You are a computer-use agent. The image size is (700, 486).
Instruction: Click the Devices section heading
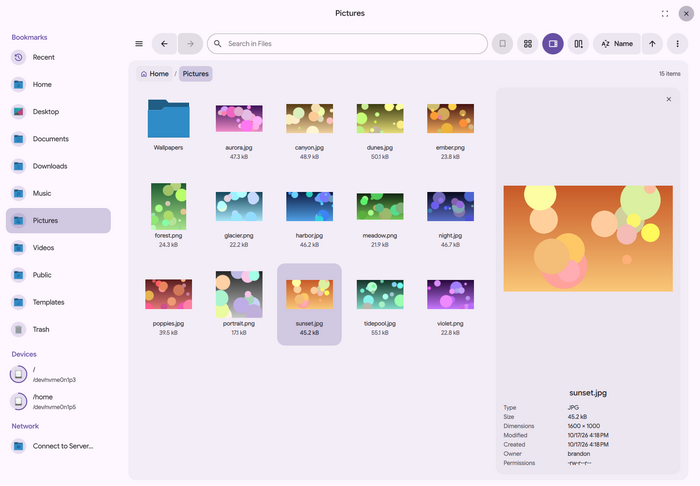tap(24, 354)
